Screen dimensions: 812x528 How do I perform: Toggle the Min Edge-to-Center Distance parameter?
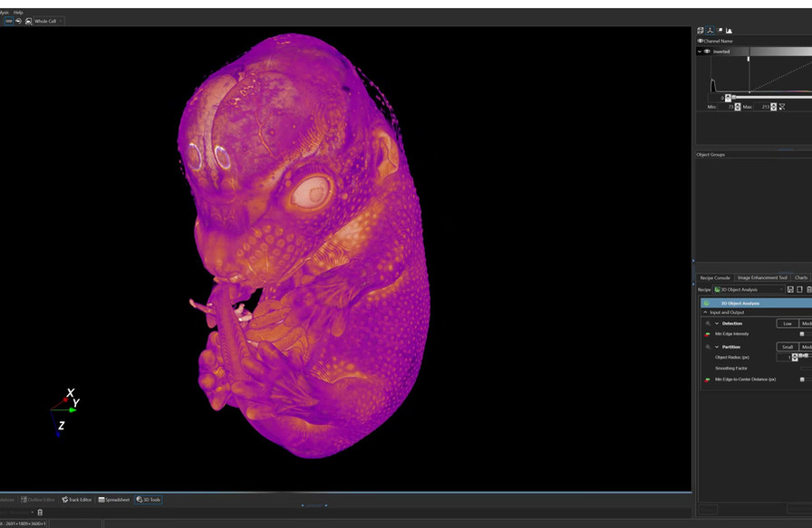tap(707, 379)
